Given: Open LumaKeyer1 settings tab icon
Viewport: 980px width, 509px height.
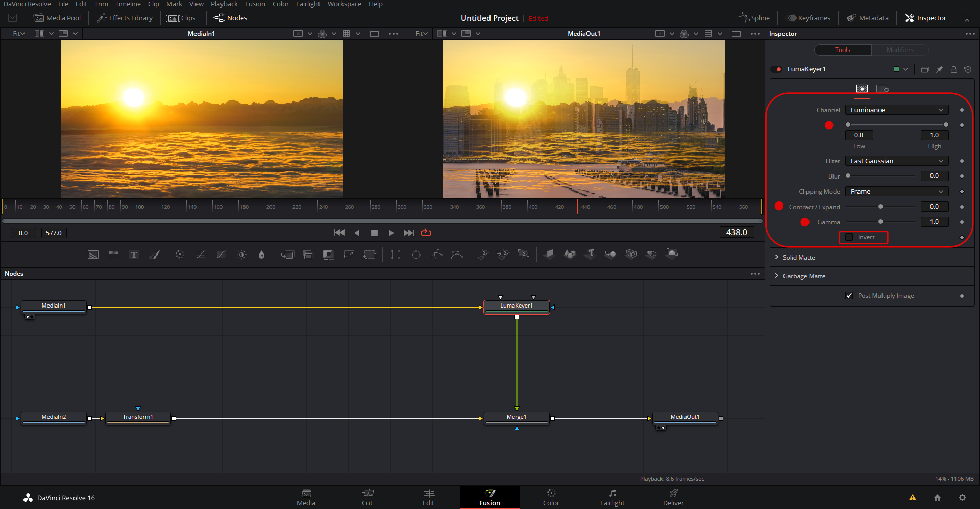Looking at the screenshot, I should pyautogui.click(x=883, y=89).
